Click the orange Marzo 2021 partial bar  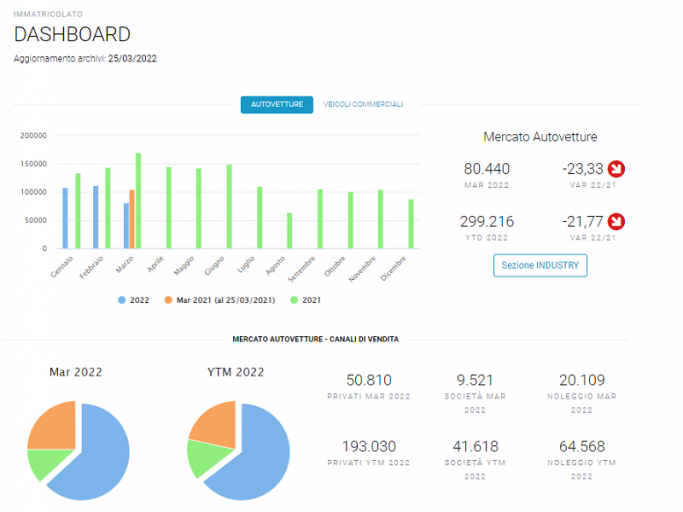[132, 219]
